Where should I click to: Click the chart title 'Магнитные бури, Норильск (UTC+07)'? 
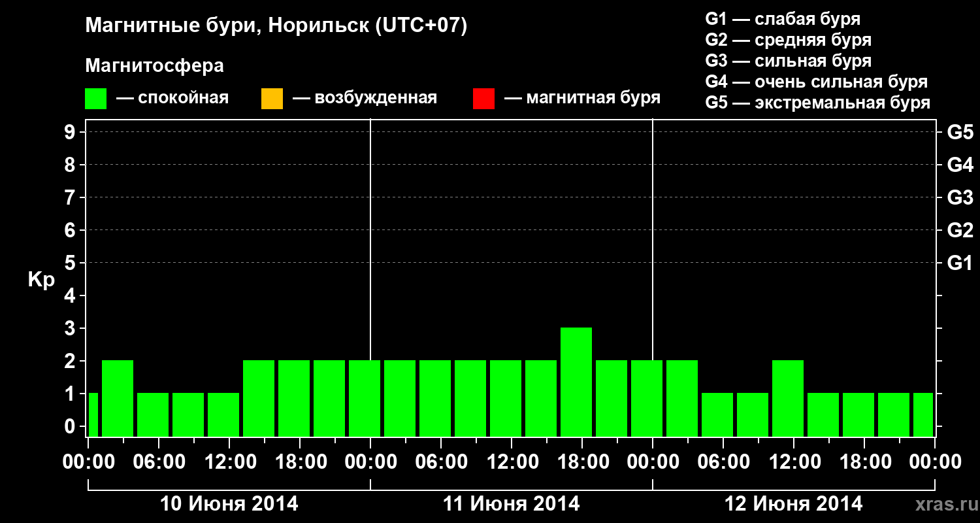pyautogui.click(x=276, y=26)
